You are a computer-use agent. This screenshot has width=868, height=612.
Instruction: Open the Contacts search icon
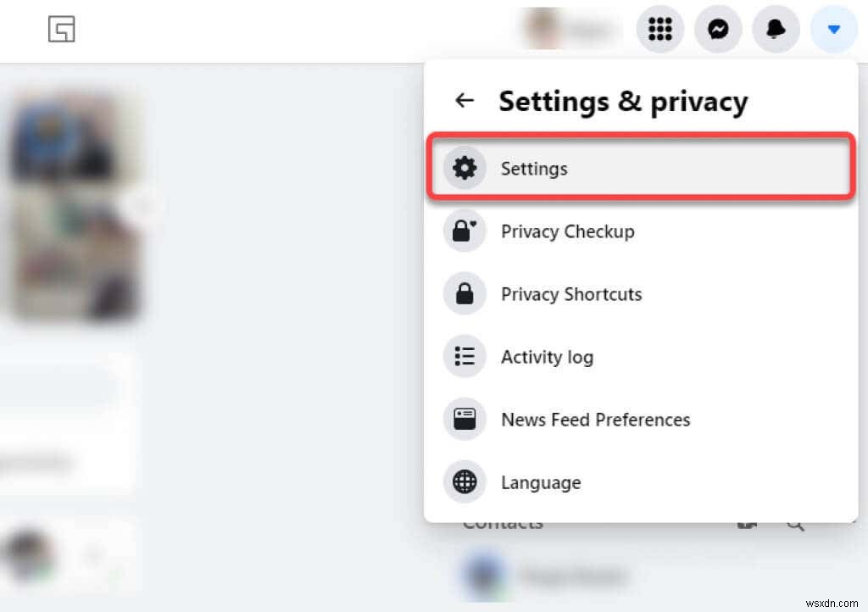795,522
